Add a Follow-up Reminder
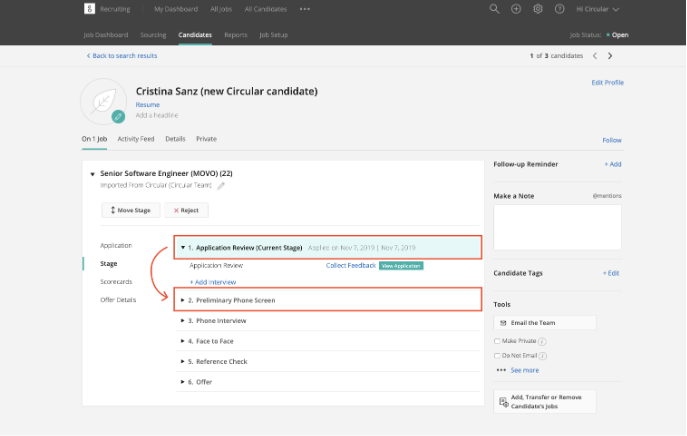This screenshot has width=687, height=436. coord(613,164)
